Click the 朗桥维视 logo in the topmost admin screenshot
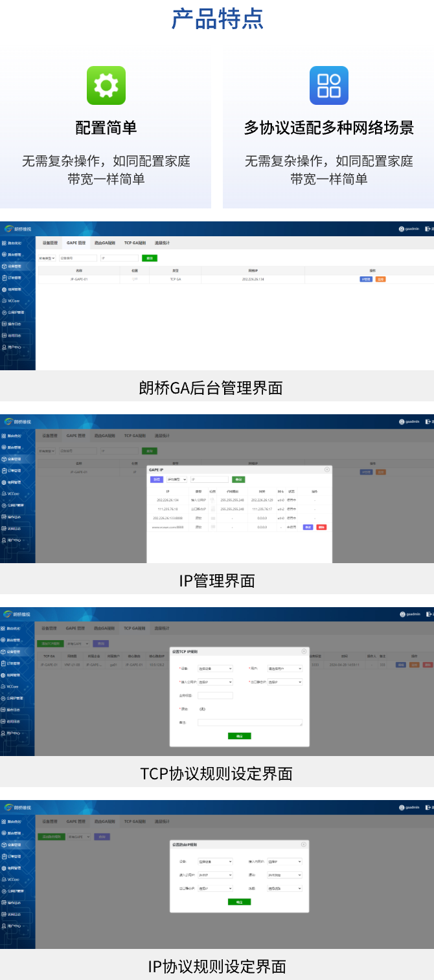Screen dimensions: 434x980 pos(18,228)
